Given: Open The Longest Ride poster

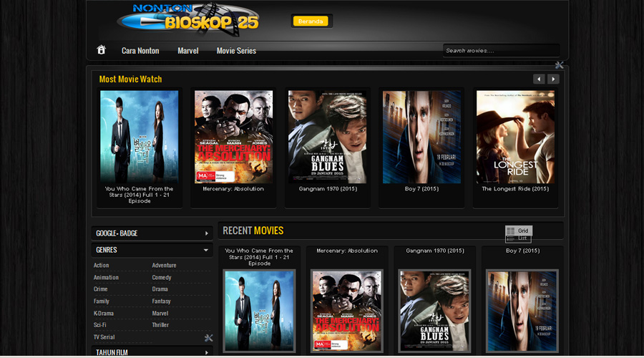Looking at the screenshot, I should click(515, 137).
